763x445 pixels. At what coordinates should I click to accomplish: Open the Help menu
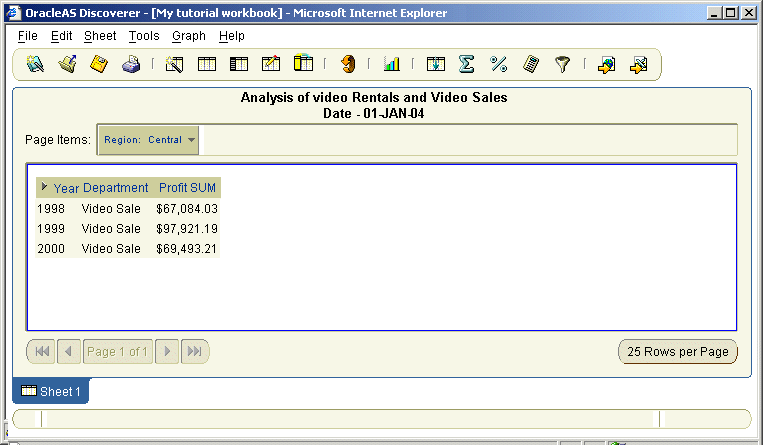coord(232,36)
